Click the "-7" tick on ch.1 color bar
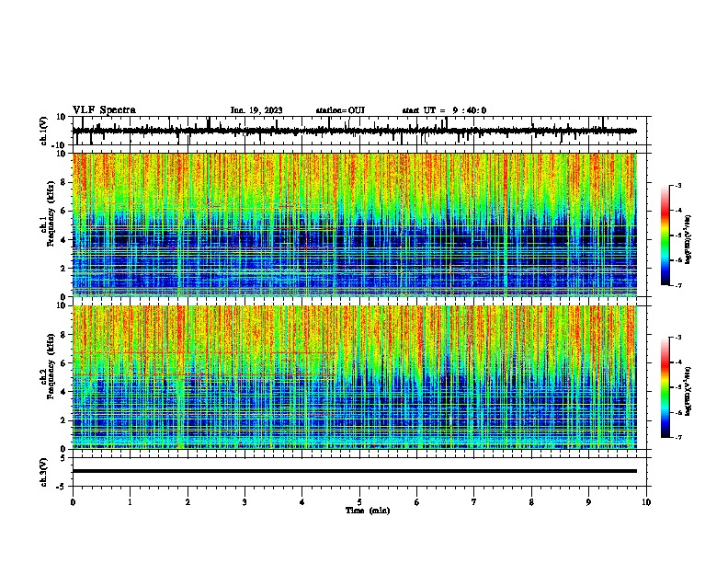Image resolution: width=728 pixels, height=563 pixels. click(x=677, y=285)
